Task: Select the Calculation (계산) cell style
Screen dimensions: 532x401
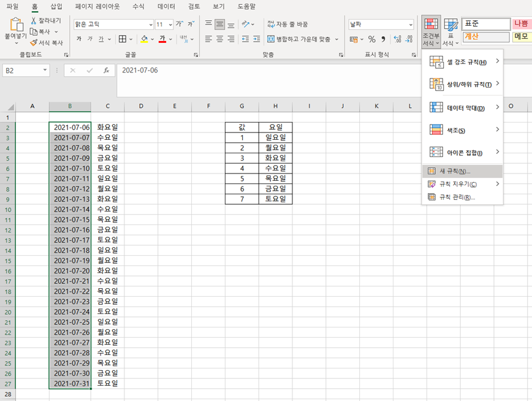Action: (486, 37)
